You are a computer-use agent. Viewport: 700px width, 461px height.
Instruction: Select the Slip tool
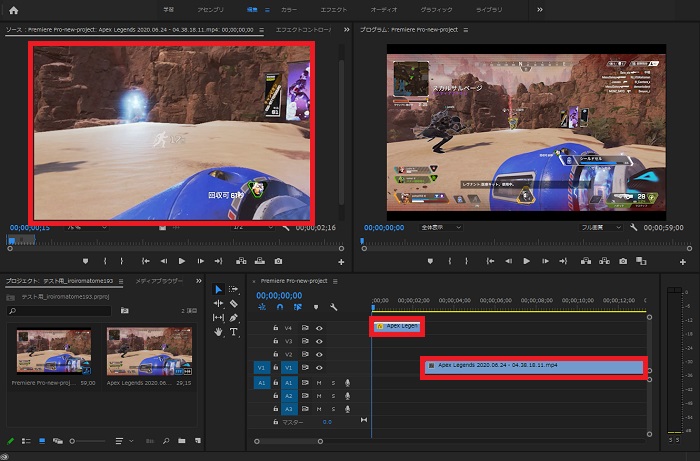pyautogui.click(x=218, y=317)
